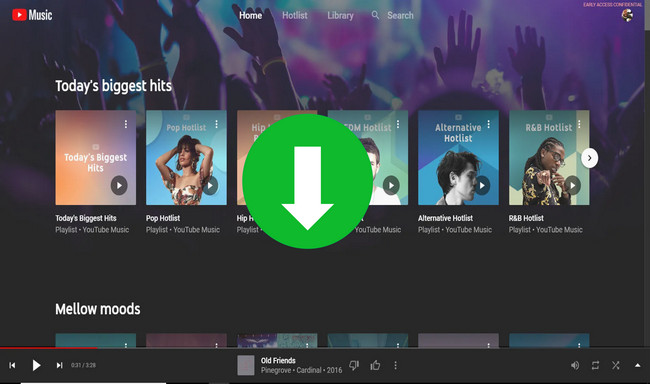Viewport: 650px width, 384px height.
Task: Open the Today's Biggest Hits card options menu
Action: tap(126, 124)
